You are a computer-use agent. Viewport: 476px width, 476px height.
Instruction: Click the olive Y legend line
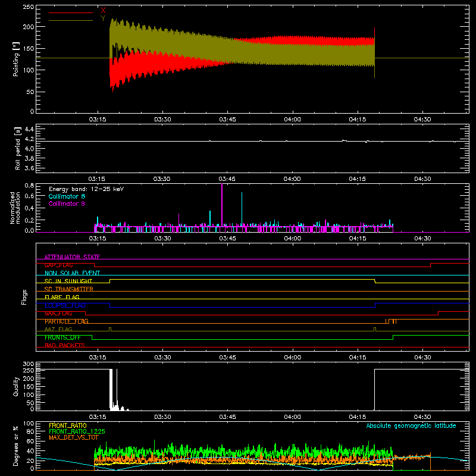click(x=71, y=21)
